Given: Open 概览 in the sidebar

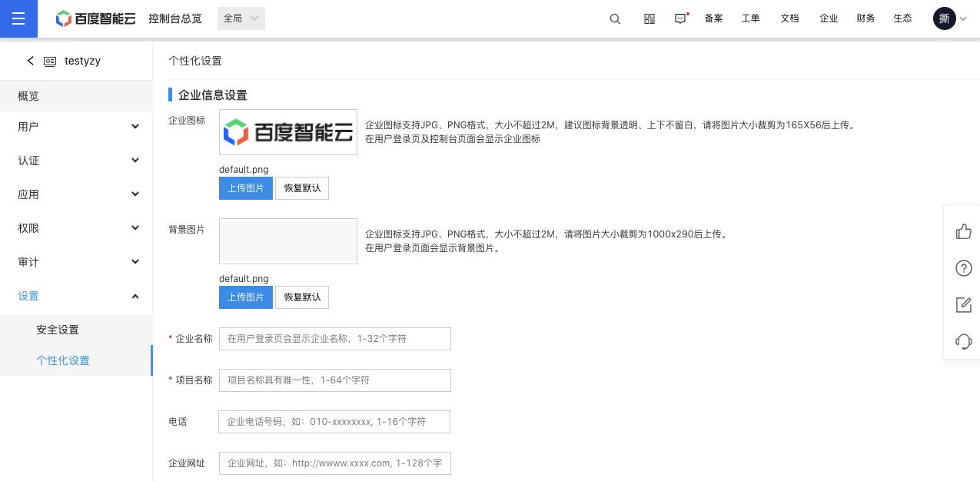Looking at the screenshot, I should tap(76, 96).
